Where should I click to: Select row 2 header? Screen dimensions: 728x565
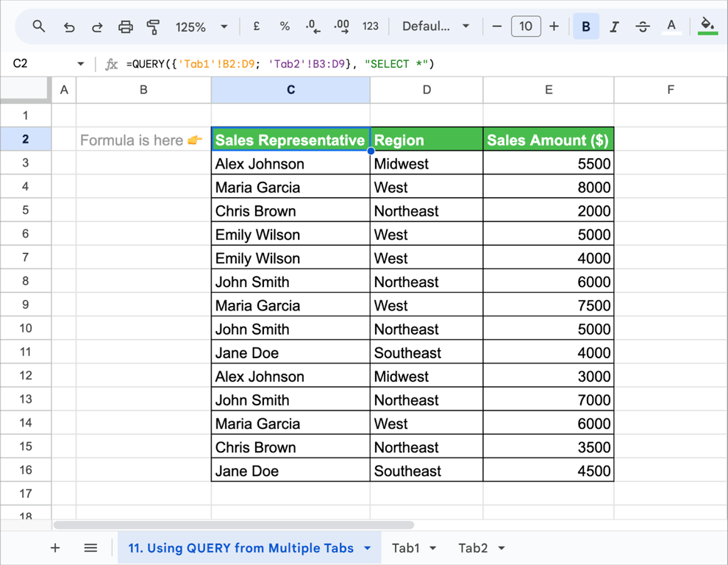[x=26, y=139]
